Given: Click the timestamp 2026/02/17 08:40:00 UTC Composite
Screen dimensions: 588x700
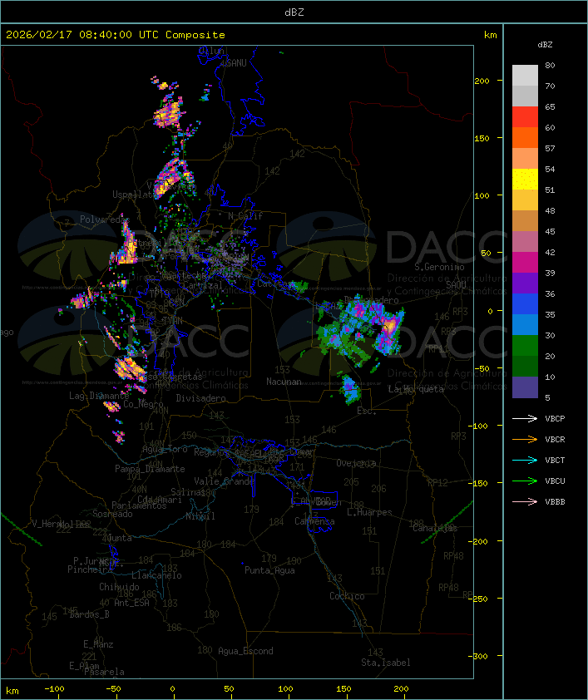Looking at the screenshot, I should tap(116, 35).
